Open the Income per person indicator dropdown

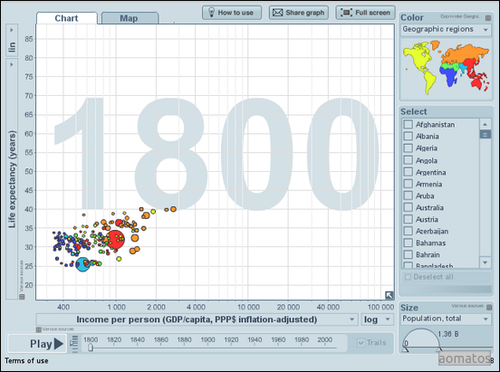(197, 319)
